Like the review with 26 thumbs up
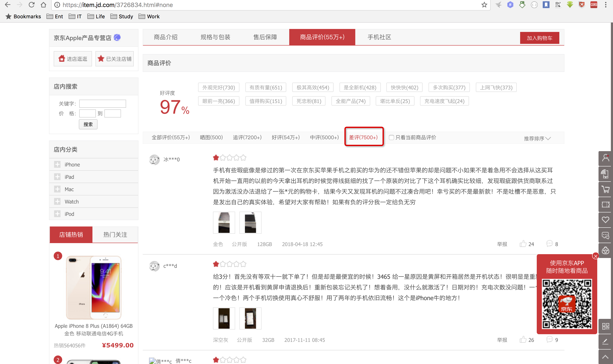The height and width of the screenshot is (364, 613). coord(527,340)
